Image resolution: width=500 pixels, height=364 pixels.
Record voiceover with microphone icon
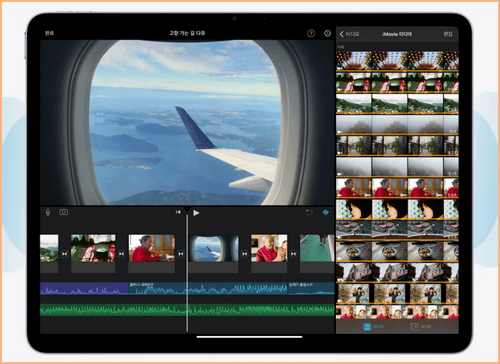click(48, 212)
